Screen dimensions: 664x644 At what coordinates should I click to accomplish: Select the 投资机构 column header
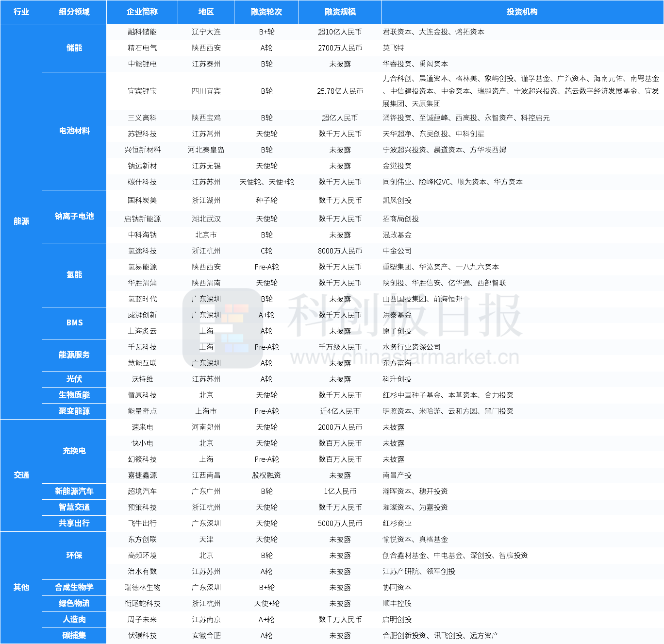point(522,12)
